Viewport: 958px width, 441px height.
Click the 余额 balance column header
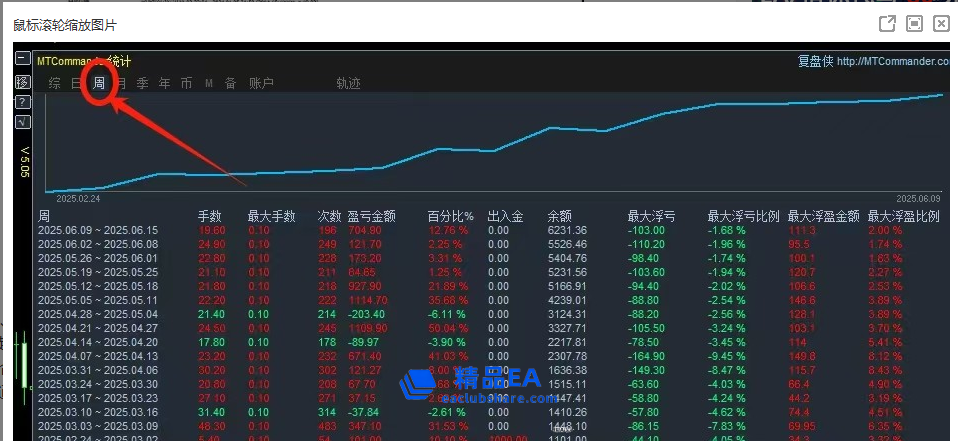coord(559,215)
